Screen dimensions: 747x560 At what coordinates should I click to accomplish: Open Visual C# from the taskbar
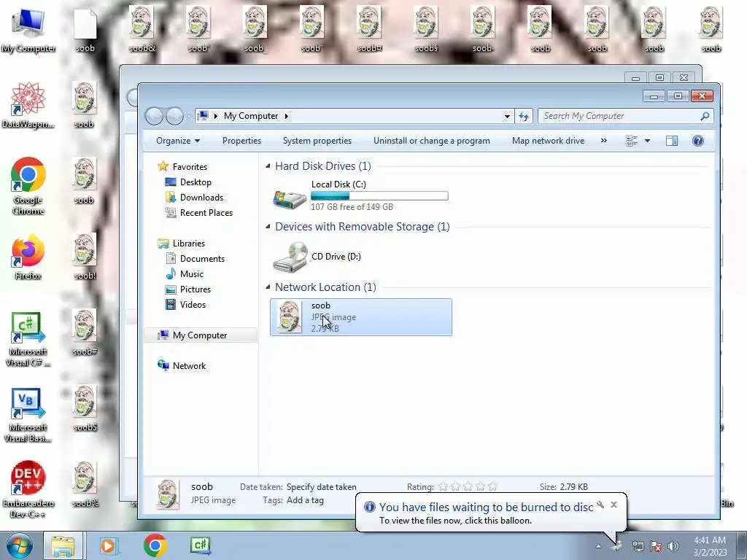click(x=200, y=545)
